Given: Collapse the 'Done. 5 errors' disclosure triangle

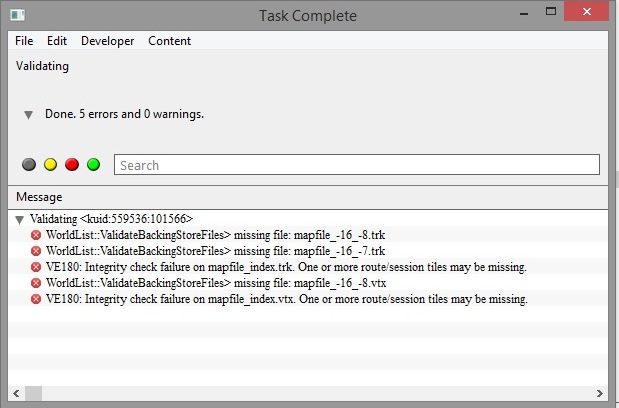Looking at the screenshot, I should (x=29, y=115).
